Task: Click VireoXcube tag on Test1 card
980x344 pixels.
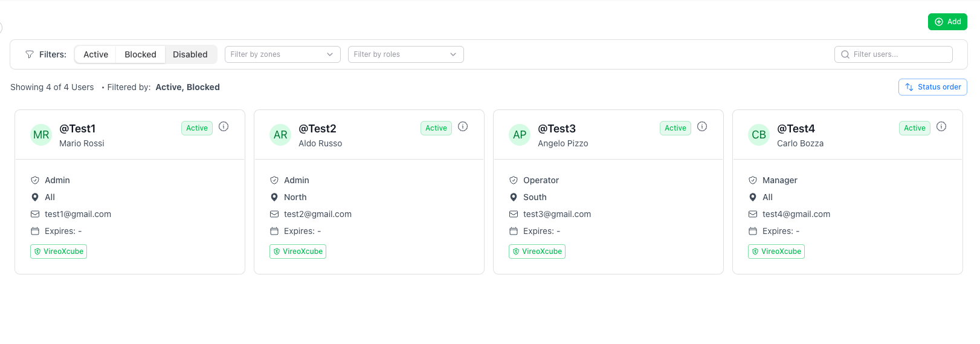Action: pos(59,252)
